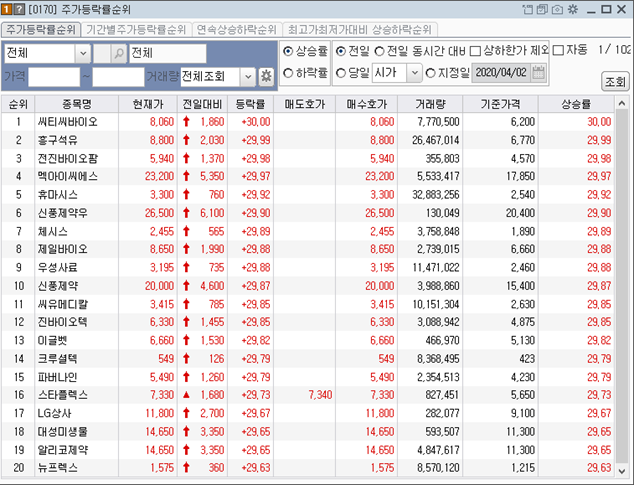The height and width of the screenshot is (485, 634).
Task: Select stock row 휴마시스
Action: [308, 195]
